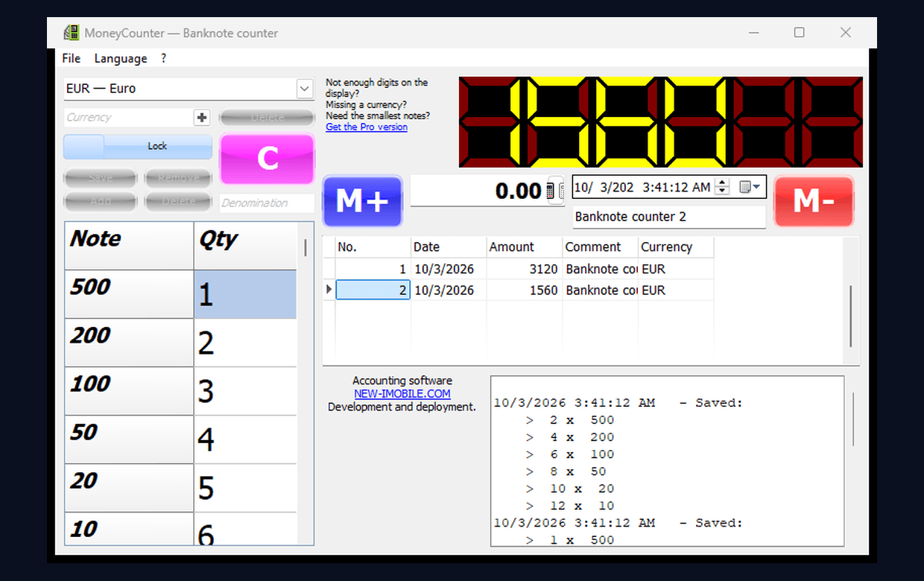Click the Banknote counter 2 comment field

pos(669,217)
